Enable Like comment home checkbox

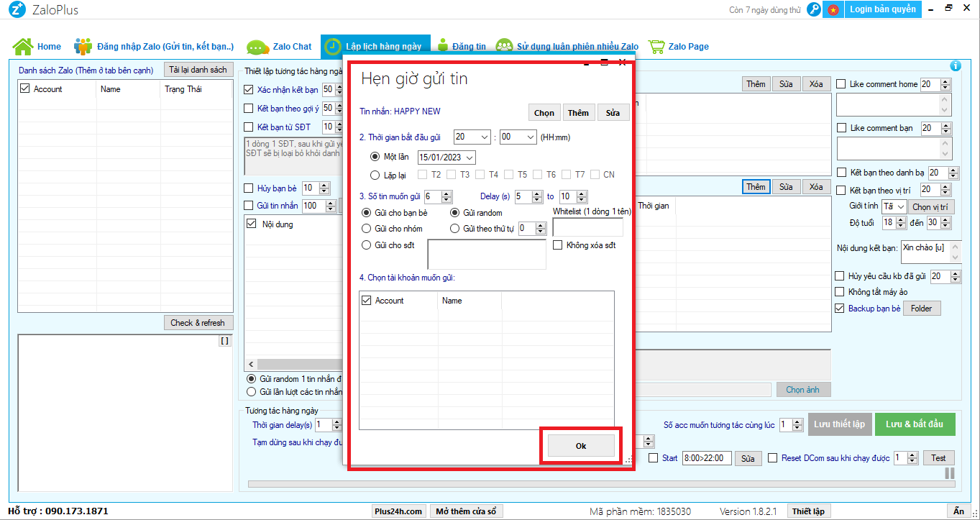(x=841, y=84)
